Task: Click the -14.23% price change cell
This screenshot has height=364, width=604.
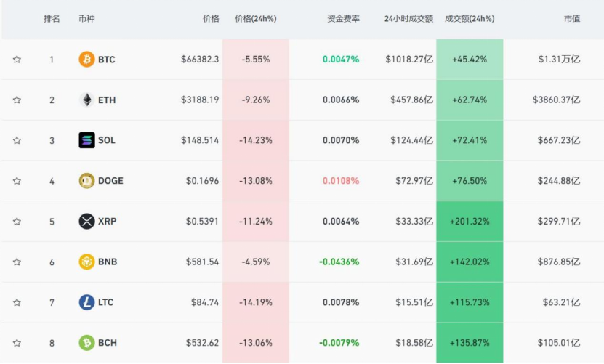Action: [256, 140]
